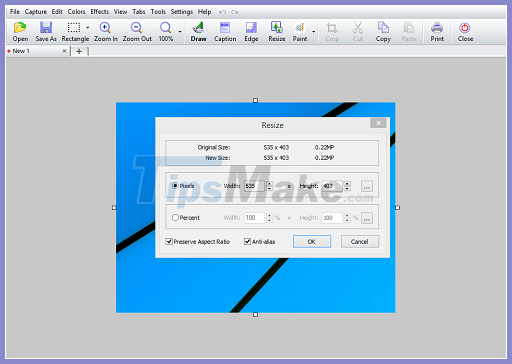
Task: Click the Paste toolbar icon
Action: (409, 28)
